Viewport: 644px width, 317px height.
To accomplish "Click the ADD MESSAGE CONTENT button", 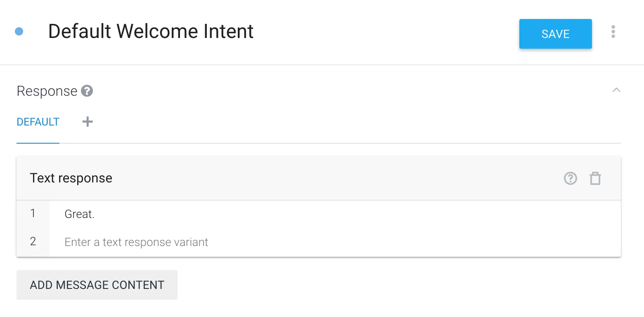I will point(97,285).
